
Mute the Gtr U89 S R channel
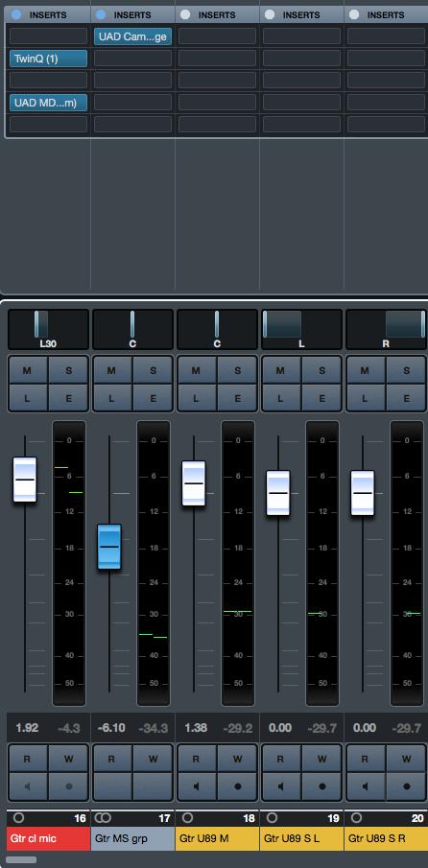[x=366, y=370]
